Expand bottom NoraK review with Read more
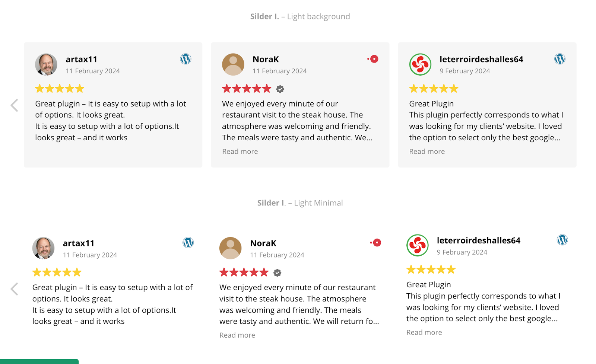The width and height of the screenshot is (596, 364). (x=237, y=335)
